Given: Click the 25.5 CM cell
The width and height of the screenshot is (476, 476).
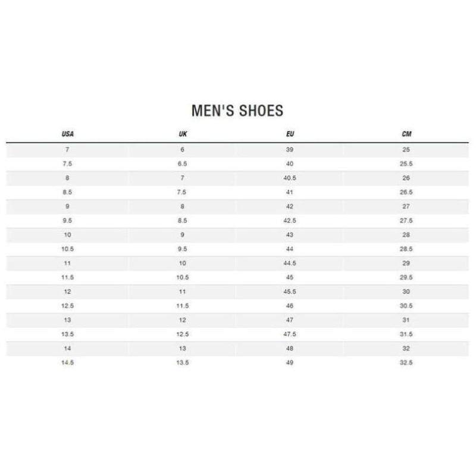Looking at the screenshot, I should click(x=406, y=164).
